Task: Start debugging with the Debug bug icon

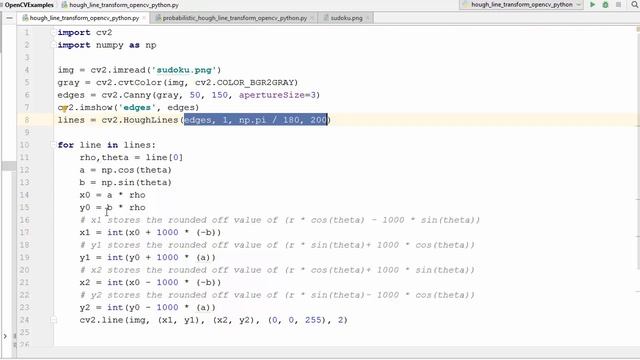Action: click(x=605, y=4)
